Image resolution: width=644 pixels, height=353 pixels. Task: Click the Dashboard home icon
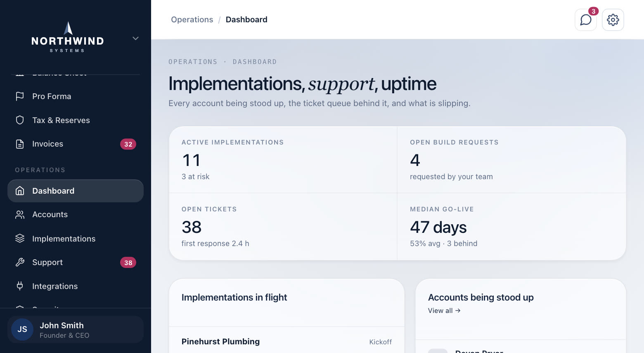tap(20, 191)
